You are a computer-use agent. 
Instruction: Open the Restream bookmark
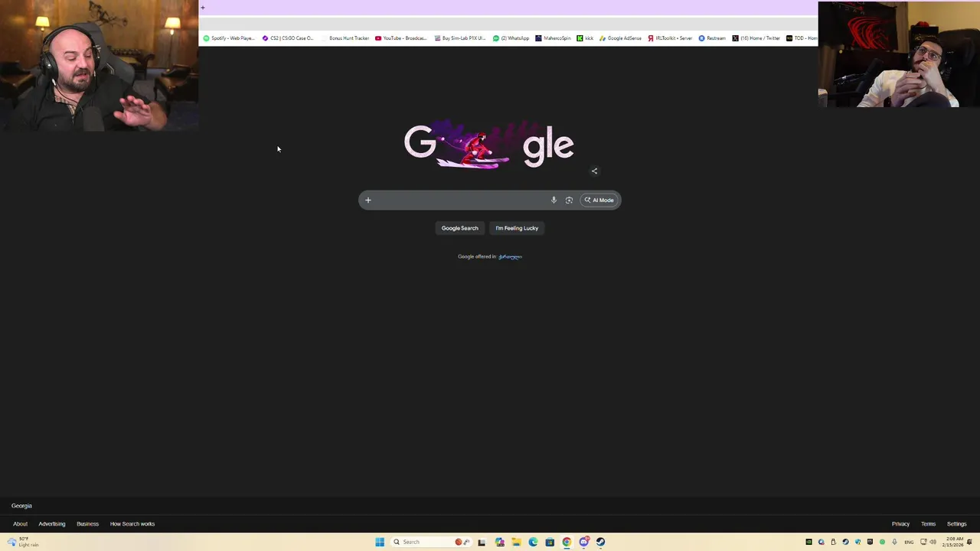coord(712,38)
